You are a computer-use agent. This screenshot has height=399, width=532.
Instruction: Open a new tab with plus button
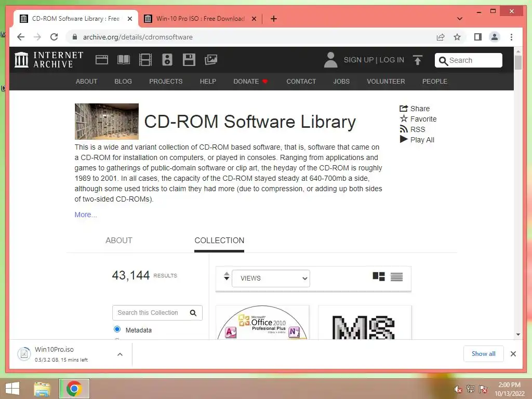click(x=274, y=19)
